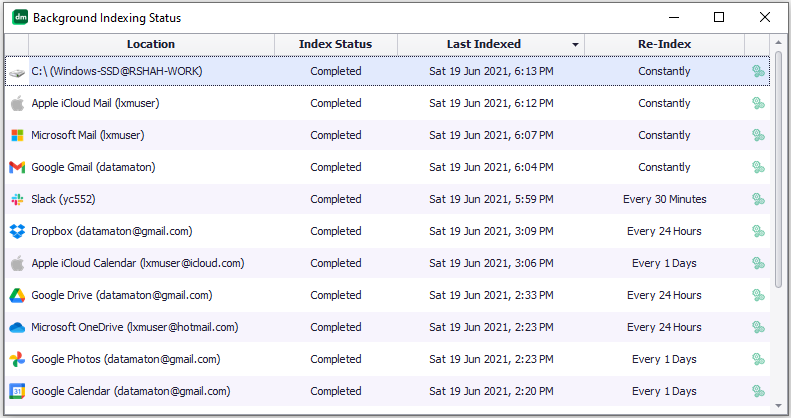Click the re-index gear icon for Slack row

(x=758, y=199)
